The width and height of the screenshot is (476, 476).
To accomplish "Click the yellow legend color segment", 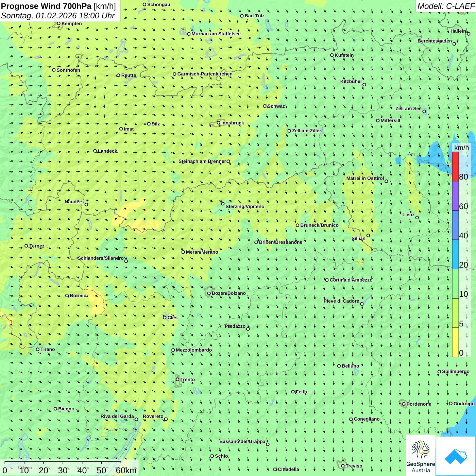I will click(455, 342).
